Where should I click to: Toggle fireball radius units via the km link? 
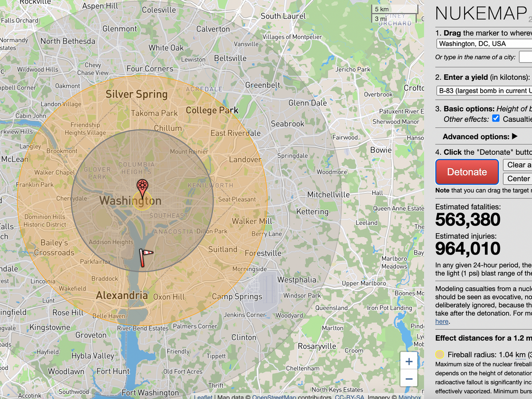520,355
